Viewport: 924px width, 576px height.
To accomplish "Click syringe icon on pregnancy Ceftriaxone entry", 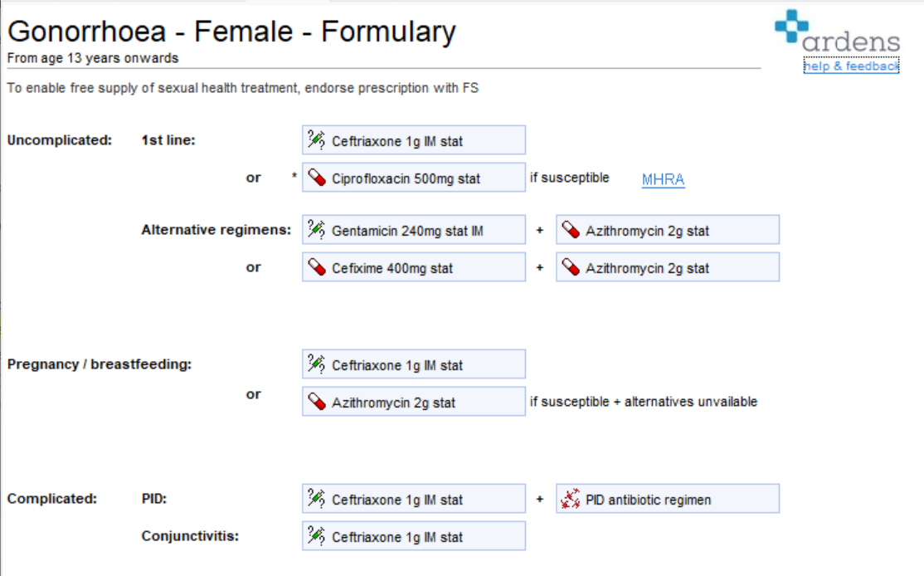I will click(x=317, y=364).
